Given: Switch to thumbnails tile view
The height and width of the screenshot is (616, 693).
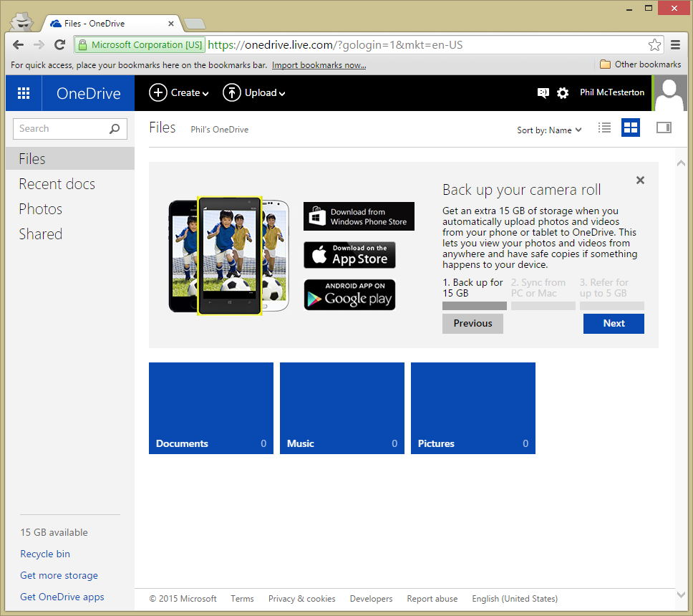Looking at the screenshot, I should (631, 127).
